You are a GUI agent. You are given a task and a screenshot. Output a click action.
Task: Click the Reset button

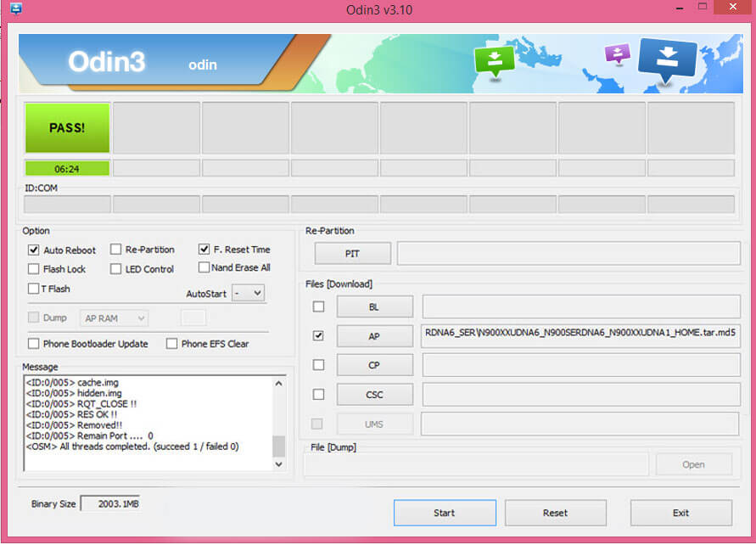tap(556, 513)
